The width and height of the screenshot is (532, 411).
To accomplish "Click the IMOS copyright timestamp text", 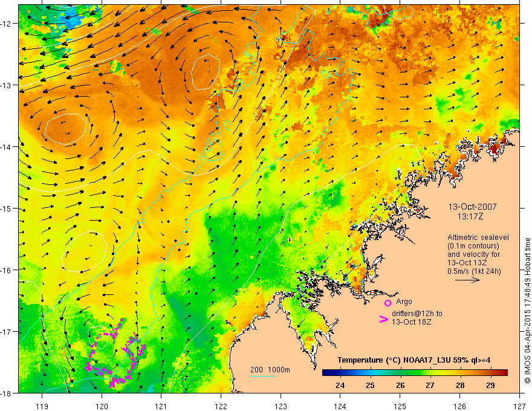I will tap(527, 310).
